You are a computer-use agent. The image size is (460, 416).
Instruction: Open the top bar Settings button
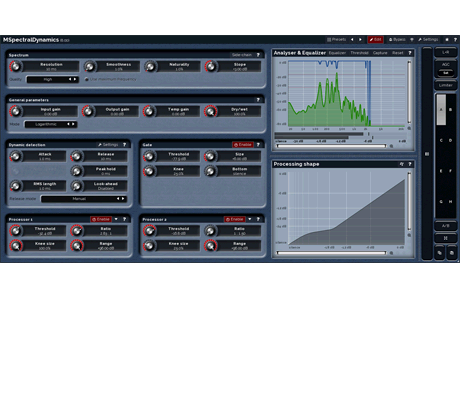pyautogui.click(x=428, y=40)
